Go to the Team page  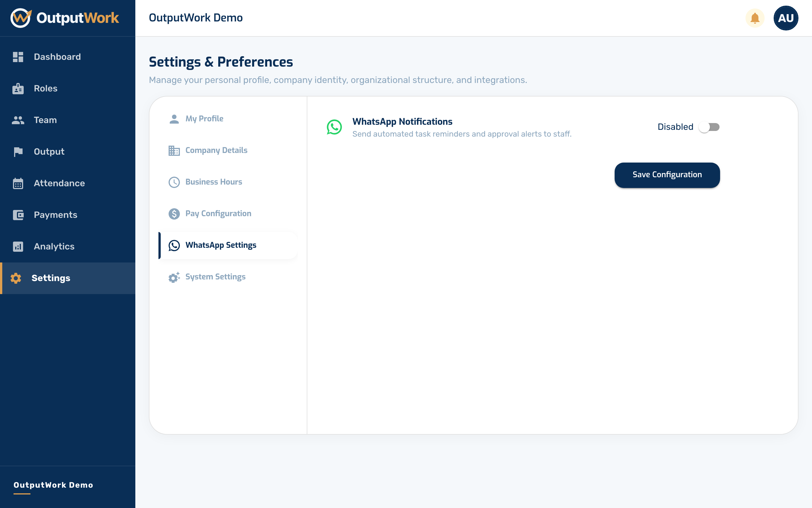point(67,120)
